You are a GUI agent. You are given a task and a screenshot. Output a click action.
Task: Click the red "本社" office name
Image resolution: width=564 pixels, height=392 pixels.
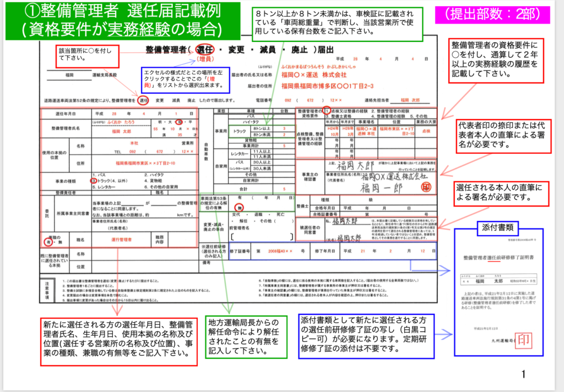point(134,143)
